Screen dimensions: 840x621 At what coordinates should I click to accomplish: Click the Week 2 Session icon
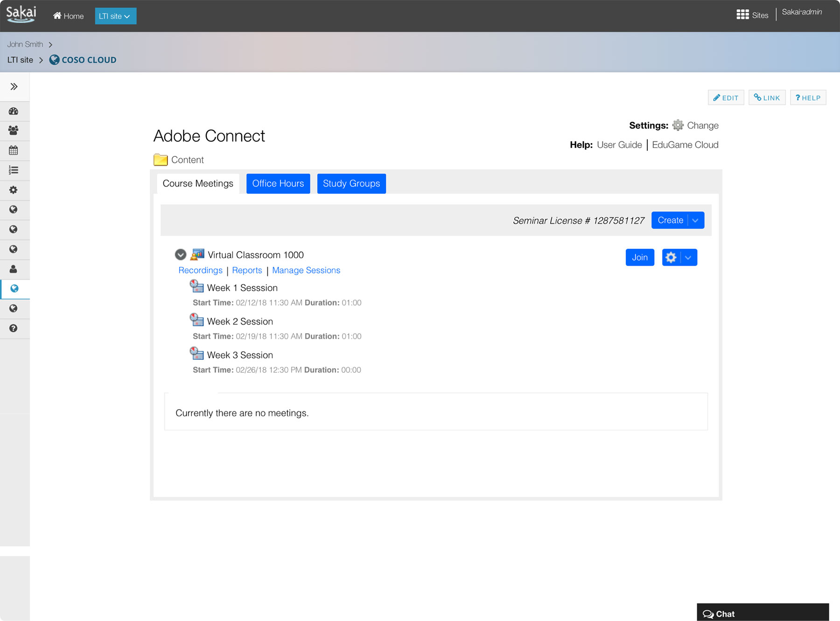(196, 320)
